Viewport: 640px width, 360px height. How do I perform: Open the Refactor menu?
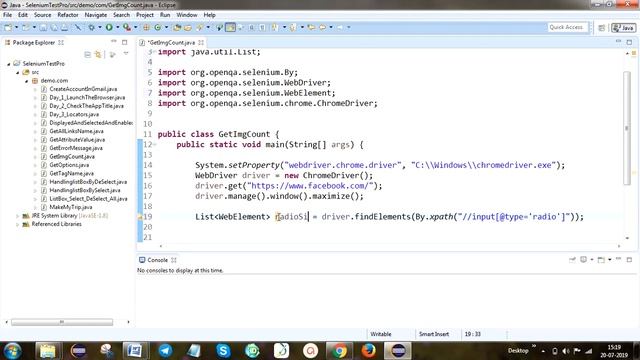pos(68,15)
